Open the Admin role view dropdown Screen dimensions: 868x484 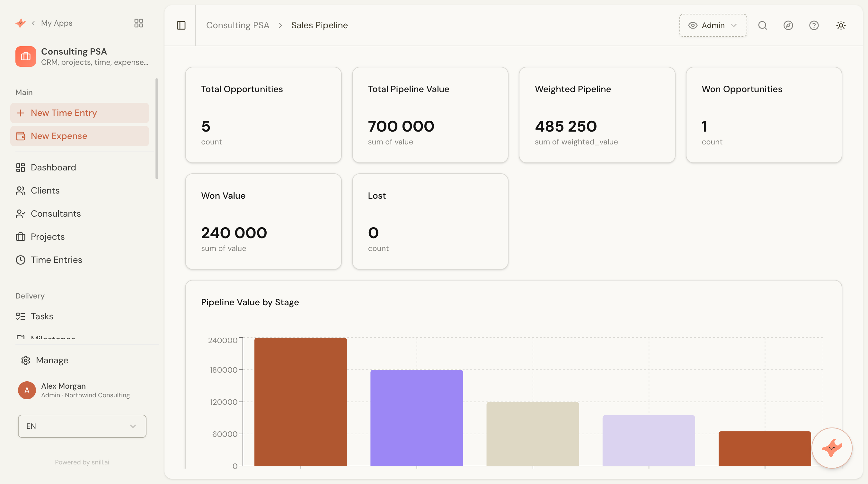[x=713, y=25]
